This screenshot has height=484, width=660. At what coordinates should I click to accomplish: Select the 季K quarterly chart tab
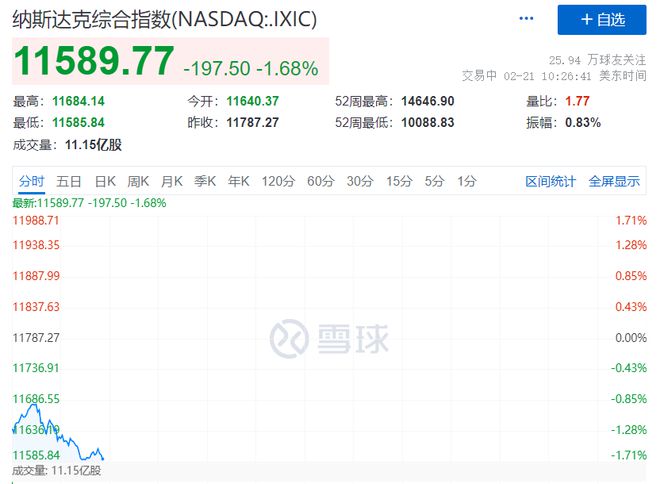tap(205, 181)
